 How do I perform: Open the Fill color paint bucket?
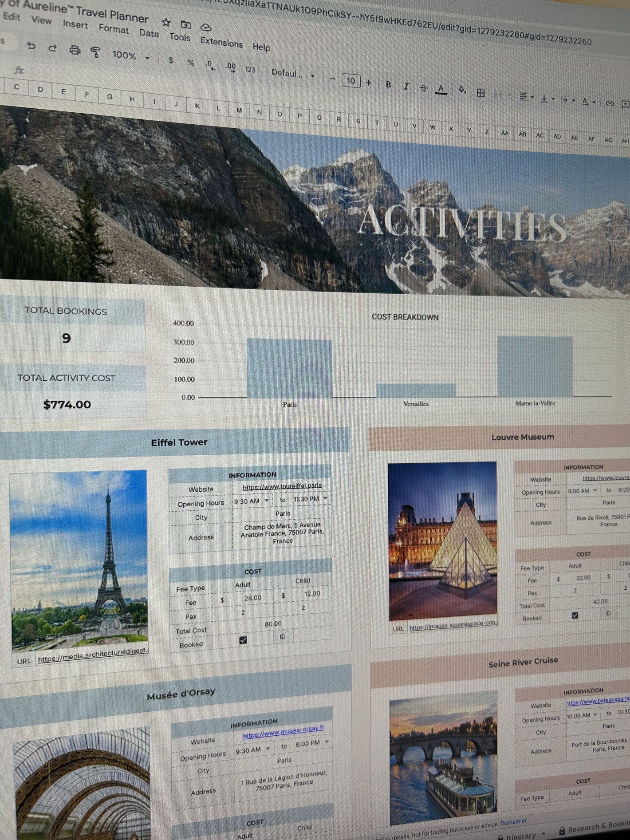462,91
